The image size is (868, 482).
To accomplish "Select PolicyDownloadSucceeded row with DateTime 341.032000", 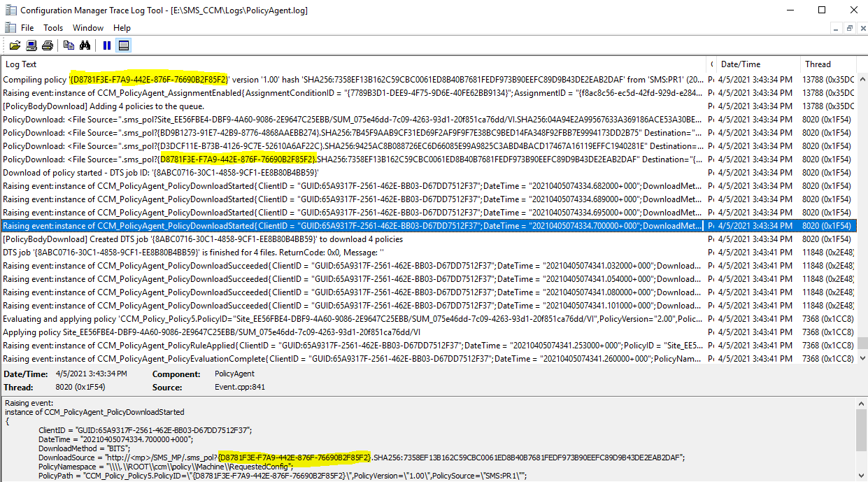I will pos(428,266).
